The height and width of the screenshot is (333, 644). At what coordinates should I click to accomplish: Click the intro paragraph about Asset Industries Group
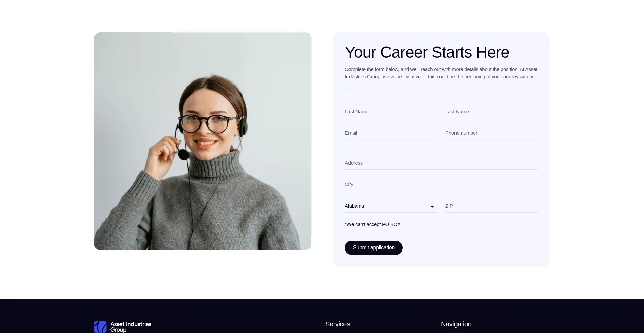(x=441, y=73)
